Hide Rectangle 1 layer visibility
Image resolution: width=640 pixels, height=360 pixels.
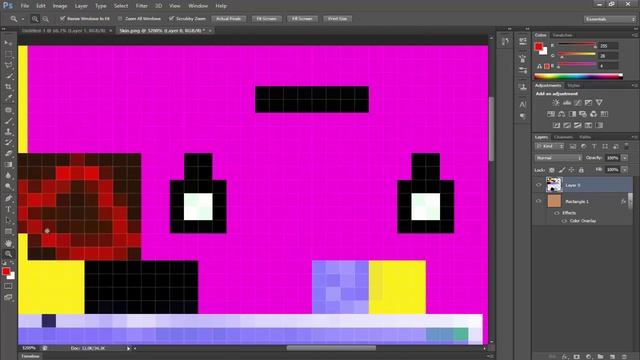point(539,201)
